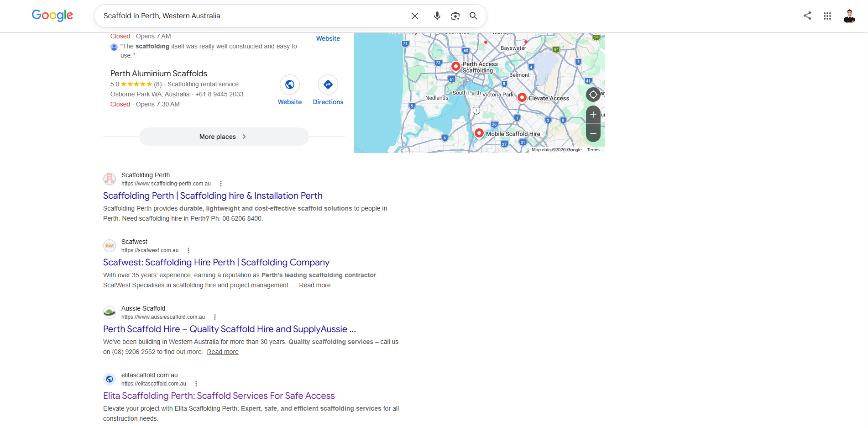Image resolution: width=868 pixels, height=428 pixels.
Task: Click the Bayswater label on the map
Action: pos(513,48)
